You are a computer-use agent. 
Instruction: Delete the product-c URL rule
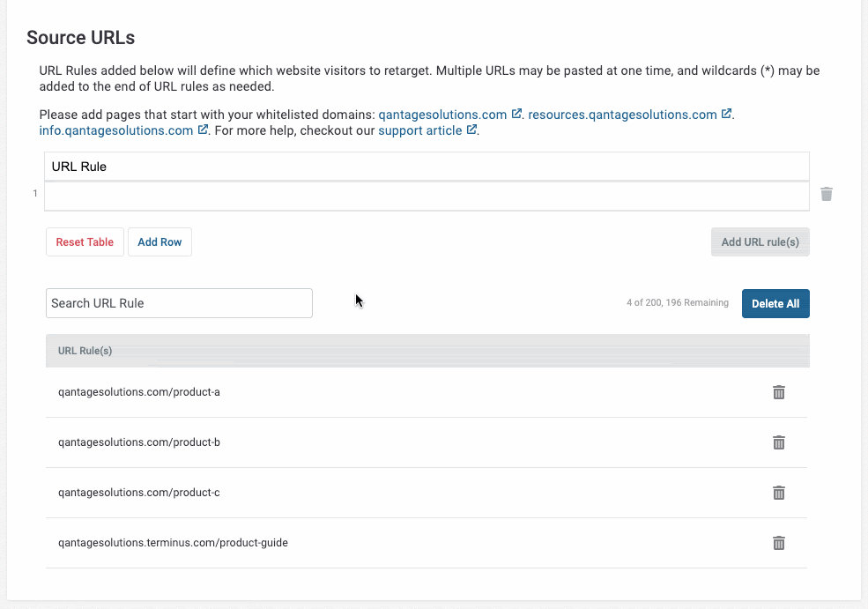[x=779, y=493]
